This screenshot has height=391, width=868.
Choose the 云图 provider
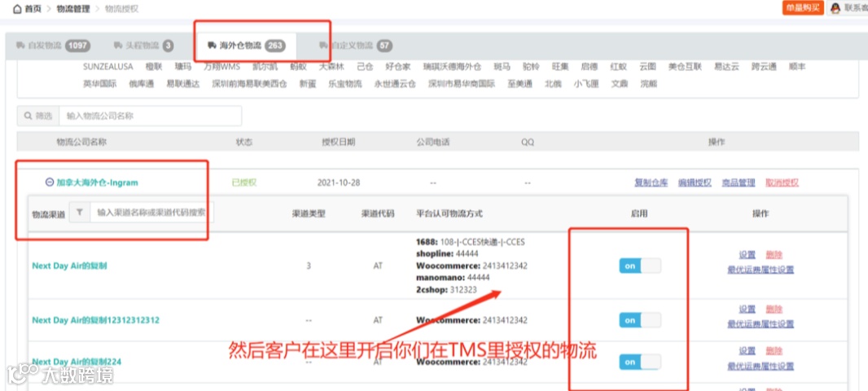tap(647, 67)
